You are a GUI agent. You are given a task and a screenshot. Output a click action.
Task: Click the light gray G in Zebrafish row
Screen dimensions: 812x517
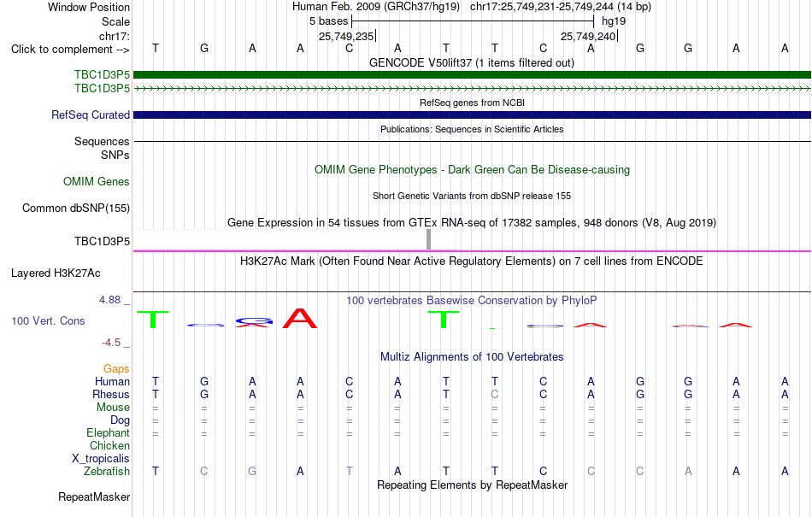click(251, 472)
